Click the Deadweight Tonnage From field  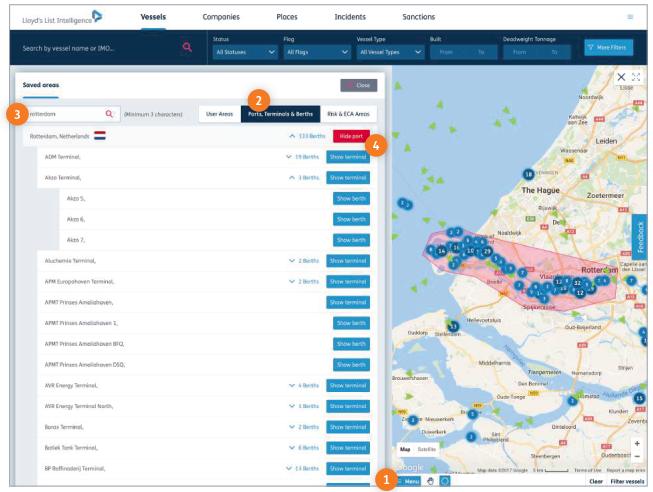tap(519, 52)
